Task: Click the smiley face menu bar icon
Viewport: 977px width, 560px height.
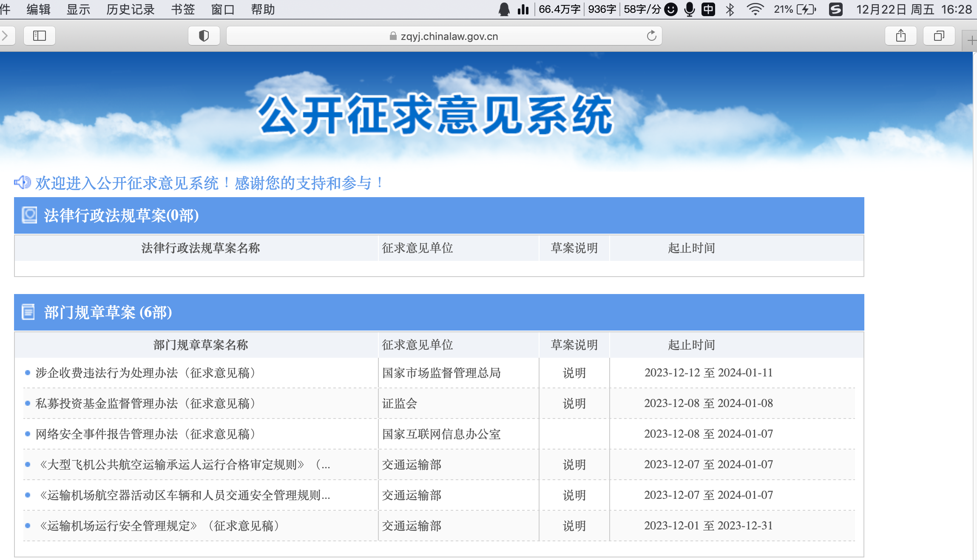Action: 670,9
